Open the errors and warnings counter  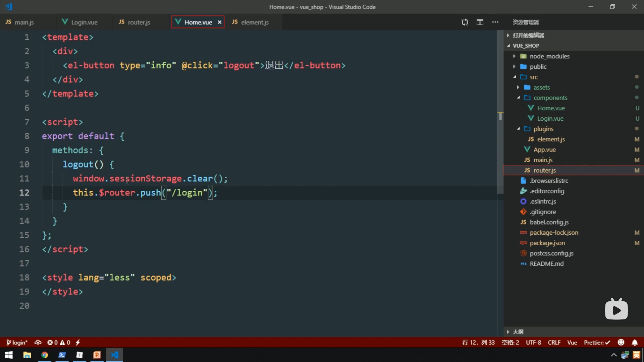click(x=59, y=343)
